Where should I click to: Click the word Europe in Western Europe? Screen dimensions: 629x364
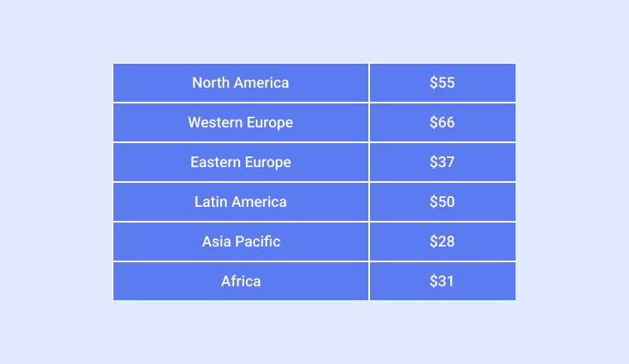[x=270, y=122]
